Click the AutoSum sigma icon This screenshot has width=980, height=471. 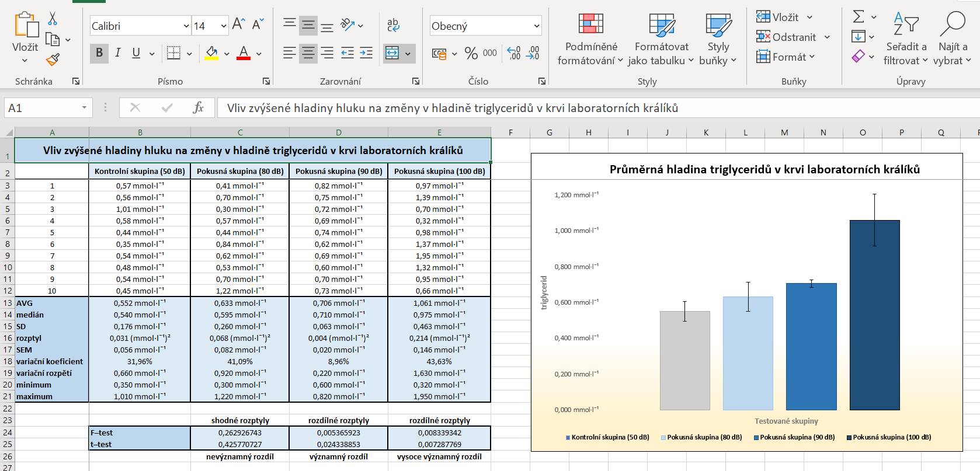(x=859, y=16)
